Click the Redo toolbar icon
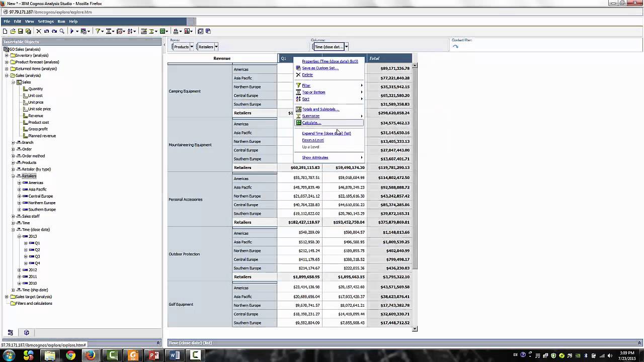 pos(54,31)
